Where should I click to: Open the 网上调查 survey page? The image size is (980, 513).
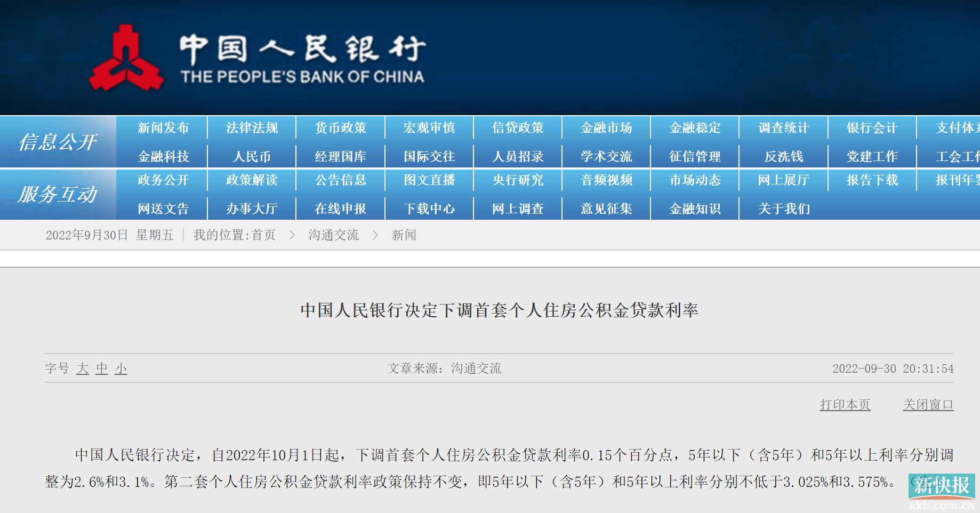pyautogui.click(x=517, y=209)
